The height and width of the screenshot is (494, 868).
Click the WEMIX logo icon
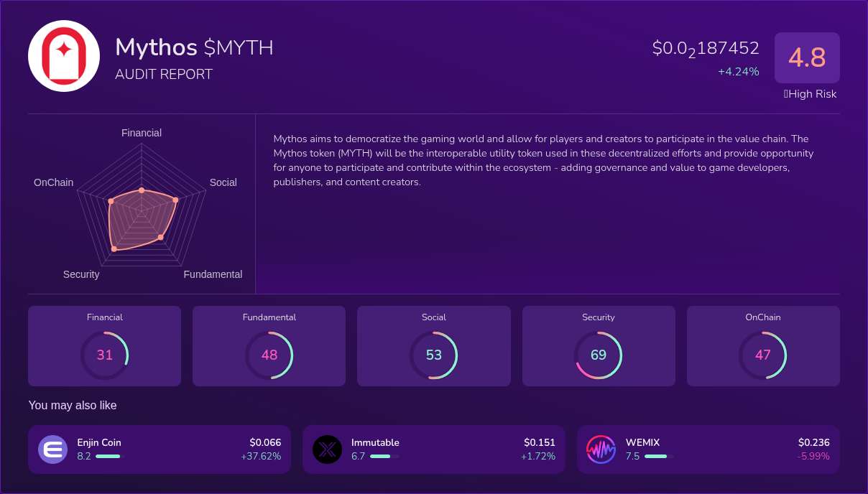[601, 449]
